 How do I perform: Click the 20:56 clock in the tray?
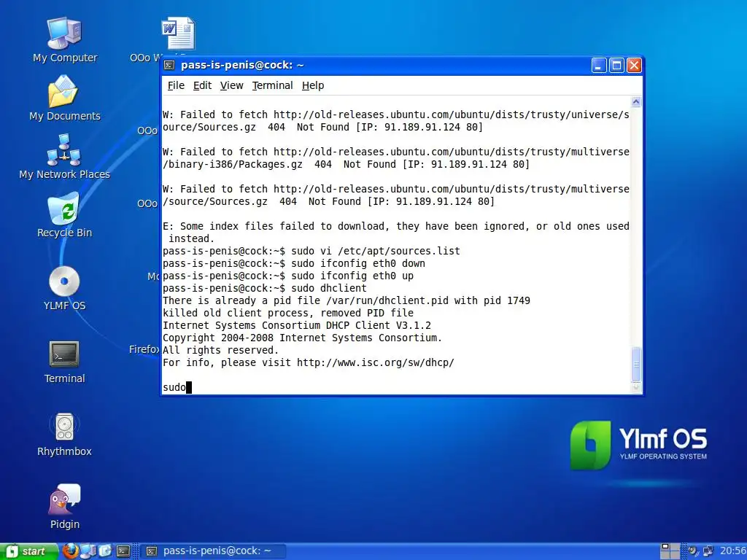(x=732, y=551)
